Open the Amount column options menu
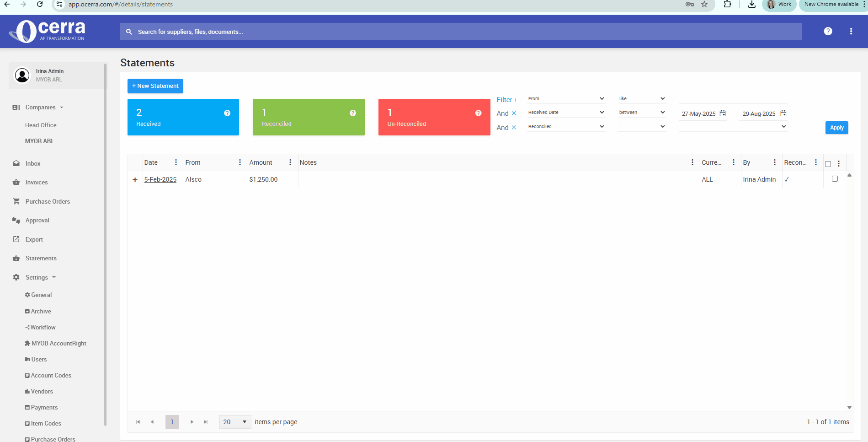Screen dimensions: 868x442 [x=290, y=162]
